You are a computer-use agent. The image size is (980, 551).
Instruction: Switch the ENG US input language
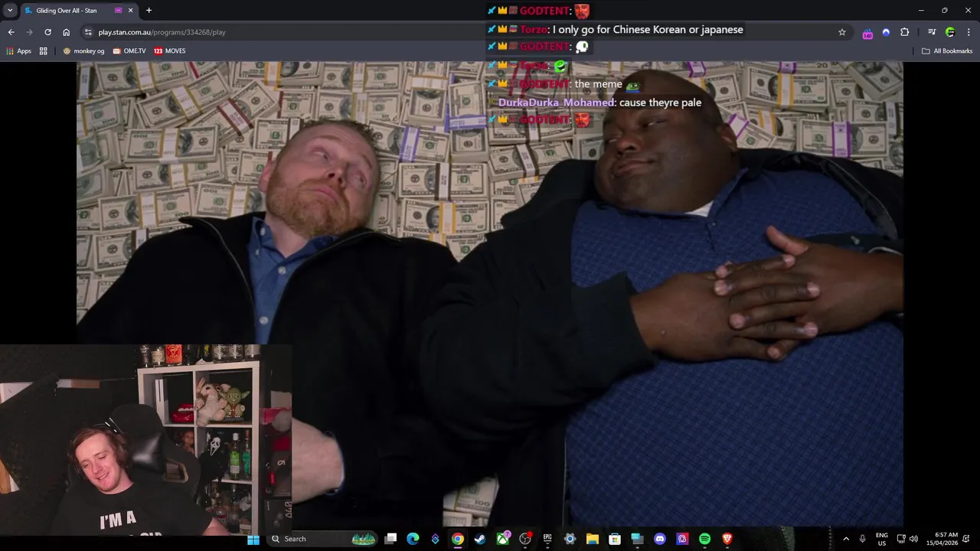click(882, 539)
